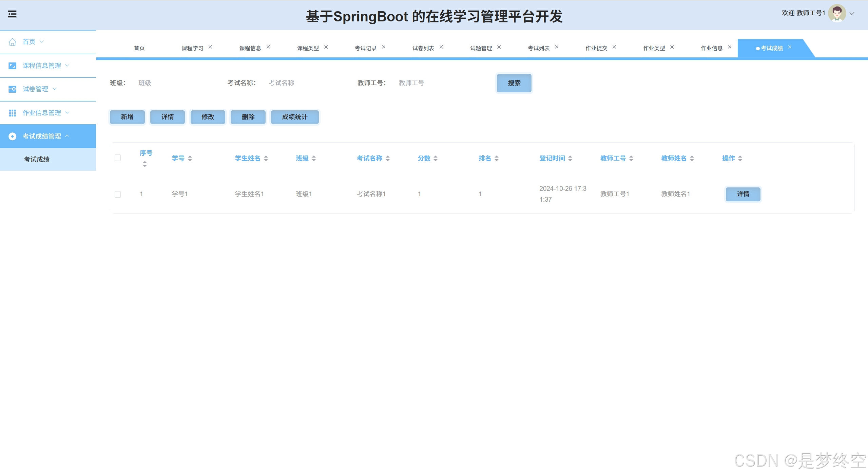This screenshot has height=475, width=868.
Task: Collapse the 考试成绩管理 menu chevron
Action: [67, 136]
